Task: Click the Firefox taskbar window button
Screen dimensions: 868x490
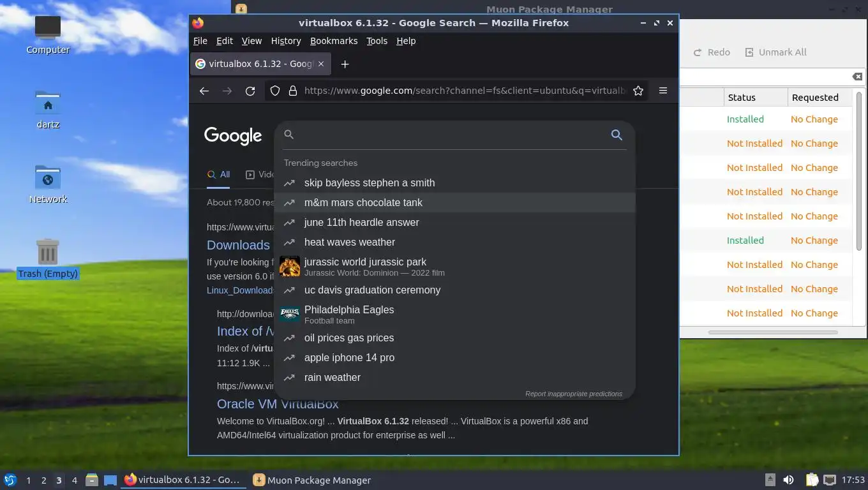Action: pos(184,480)
